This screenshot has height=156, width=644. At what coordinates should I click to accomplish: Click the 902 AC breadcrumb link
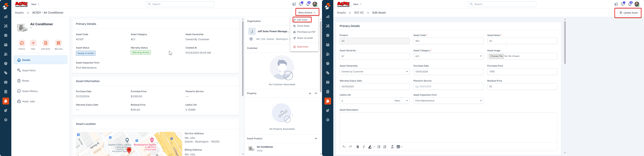359,13
